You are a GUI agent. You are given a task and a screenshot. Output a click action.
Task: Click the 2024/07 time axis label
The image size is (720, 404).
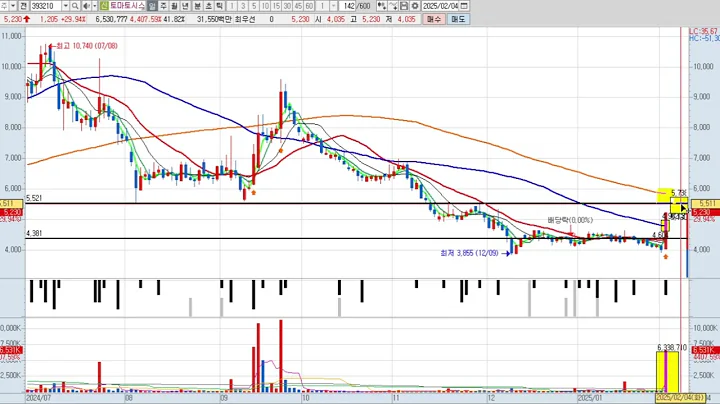[x=39, y=398]
